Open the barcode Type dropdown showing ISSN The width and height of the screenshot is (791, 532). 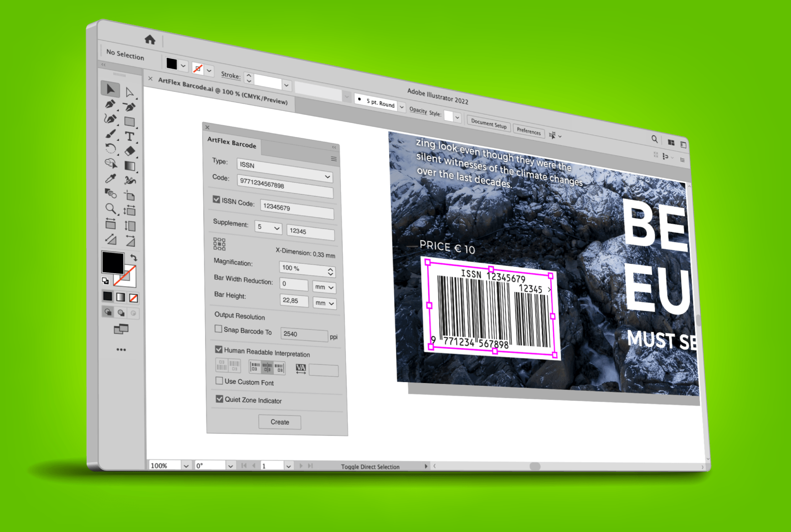(285, 170)
